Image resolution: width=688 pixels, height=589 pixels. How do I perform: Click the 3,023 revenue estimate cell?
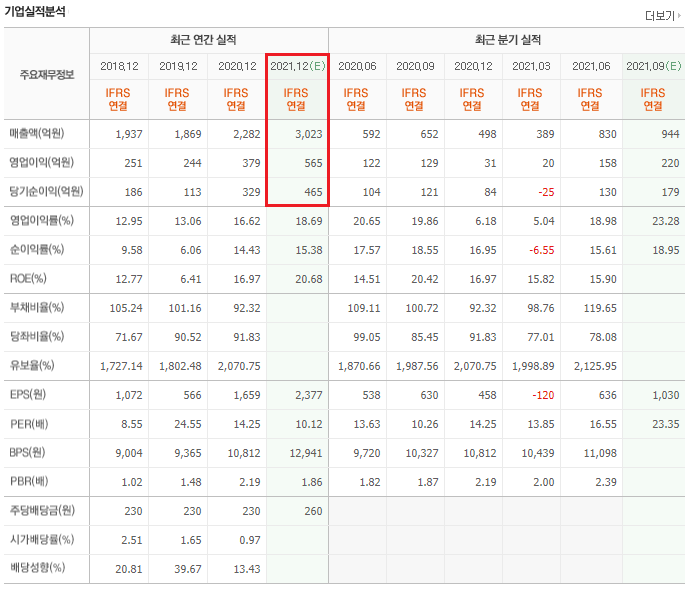308,134
